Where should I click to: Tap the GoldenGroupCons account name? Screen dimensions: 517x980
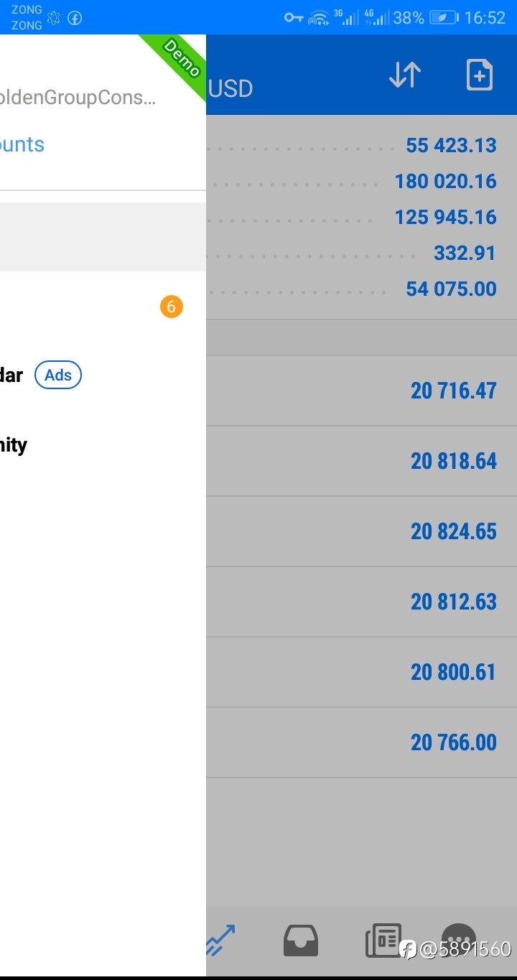(78, 98)
